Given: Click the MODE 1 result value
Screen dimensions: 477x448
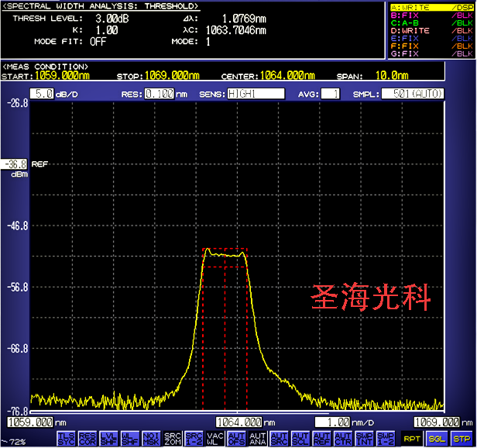Looking at the screenshot, I should tap(208, 41).
